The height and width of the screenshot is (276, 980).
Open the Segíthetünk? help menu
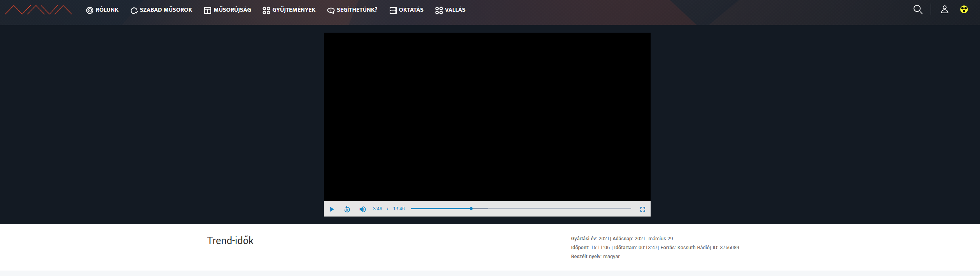click(x=352, y=10)
